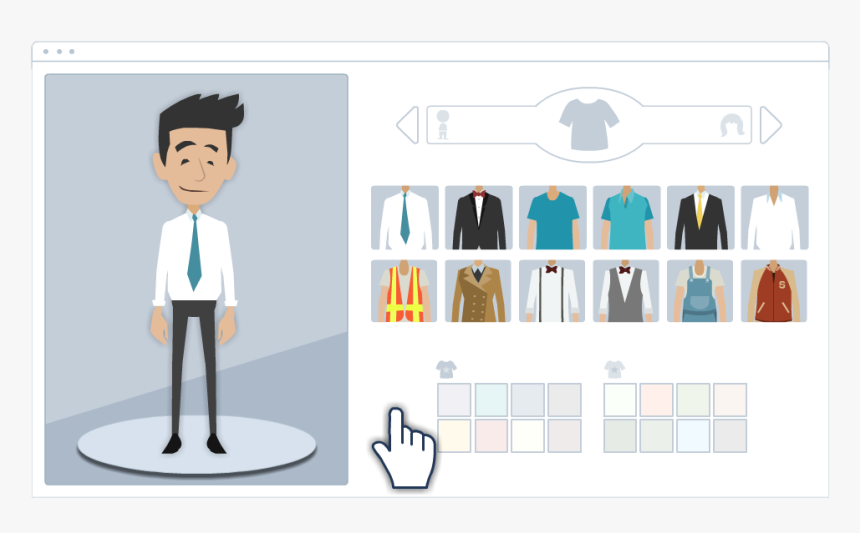This screenshot has width=860, height=533.
Task: Select black suit with yellow tie
Action: click(700, 218)
